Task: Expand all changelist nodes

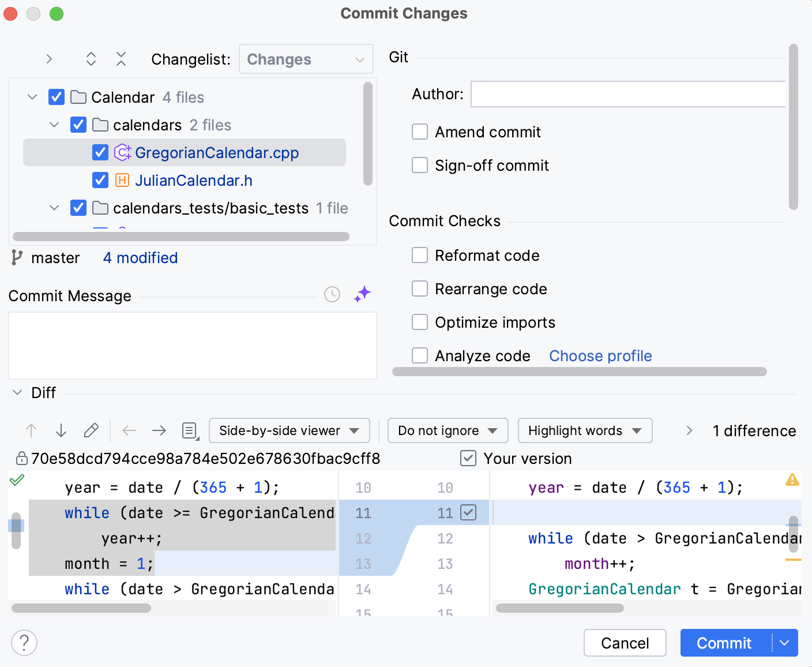Action: pos(91,59)
